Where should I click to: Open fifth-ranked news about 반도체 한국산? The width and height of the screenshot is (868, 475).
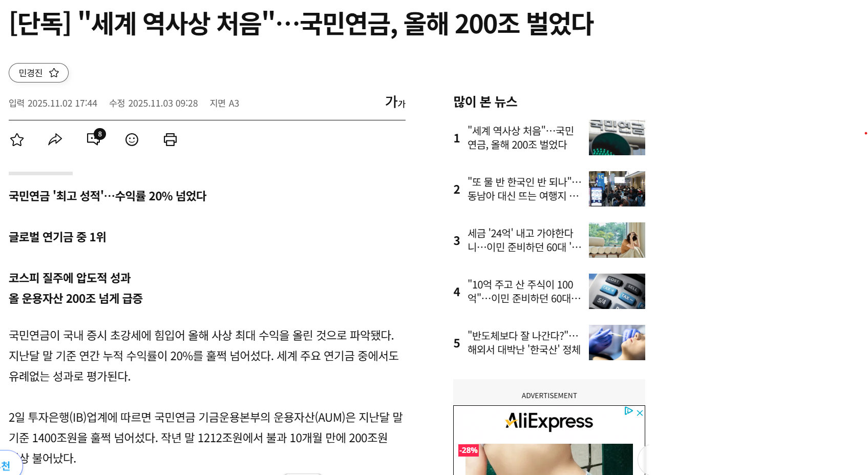[x=523, y=343]
